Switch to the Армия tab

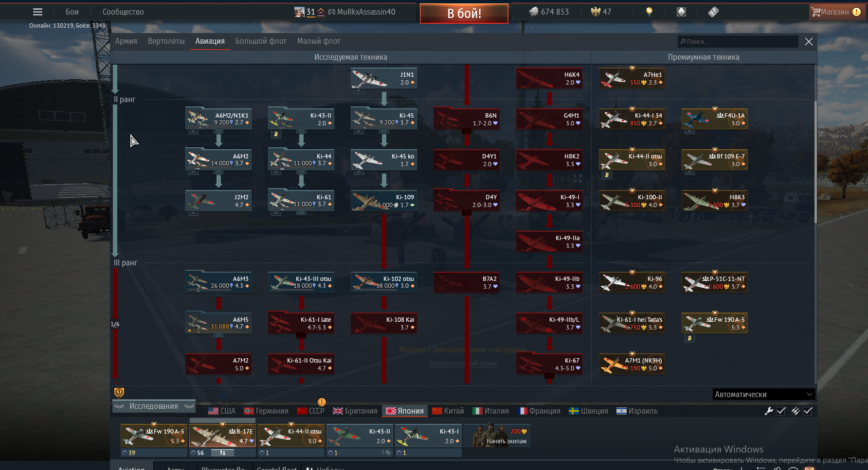(126, 41)
